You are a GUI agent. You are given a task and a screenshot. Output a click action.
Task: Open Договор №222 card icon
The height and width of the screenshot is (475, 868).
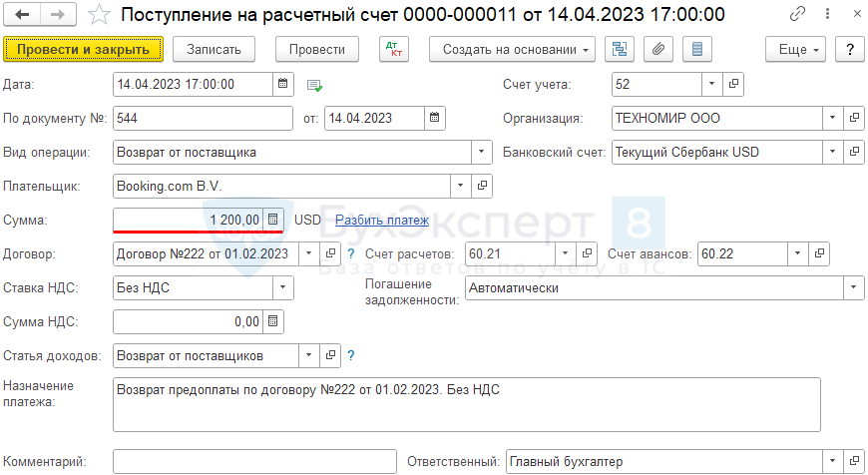coord(330,253)
